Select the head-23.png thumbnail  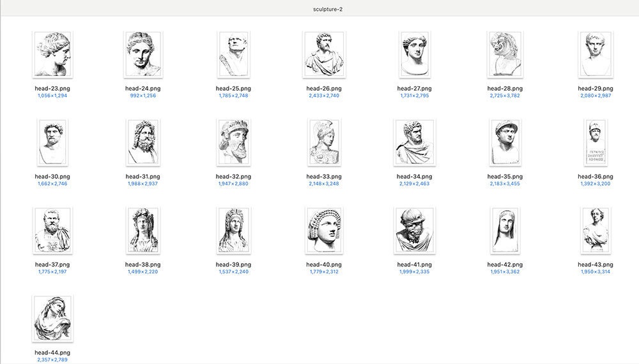pyautogui.click(x=52, y=54)
